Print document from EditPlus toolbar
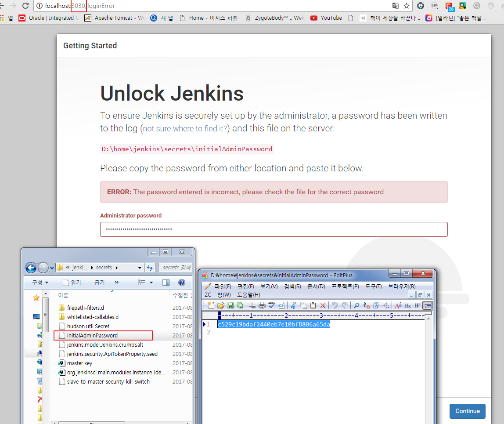Image resolution: width=504 pixels, height=424 pixels. 262,306
